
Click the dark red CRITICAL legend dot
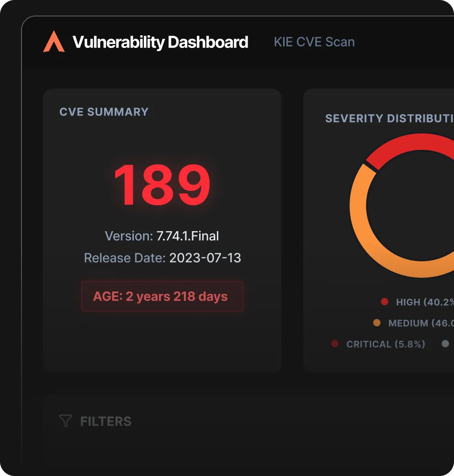pos(336,344)
